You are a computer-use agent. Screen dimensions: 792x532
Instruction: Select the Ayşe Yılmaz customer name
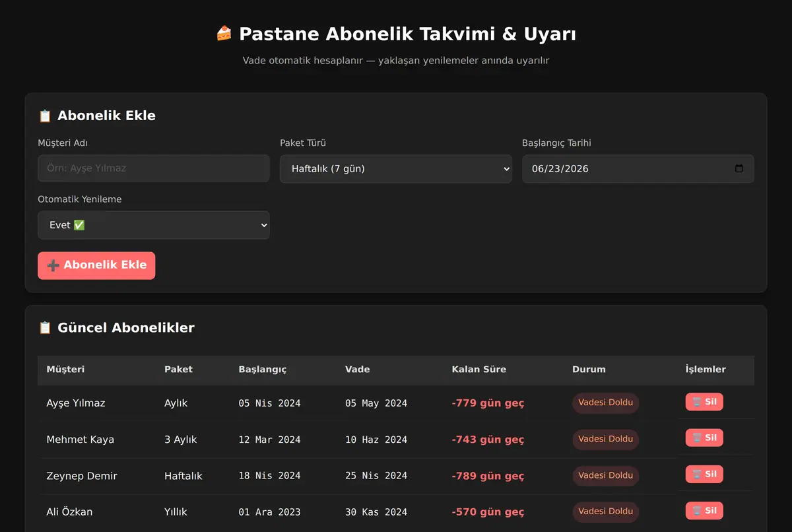click(x=76, y=403)
